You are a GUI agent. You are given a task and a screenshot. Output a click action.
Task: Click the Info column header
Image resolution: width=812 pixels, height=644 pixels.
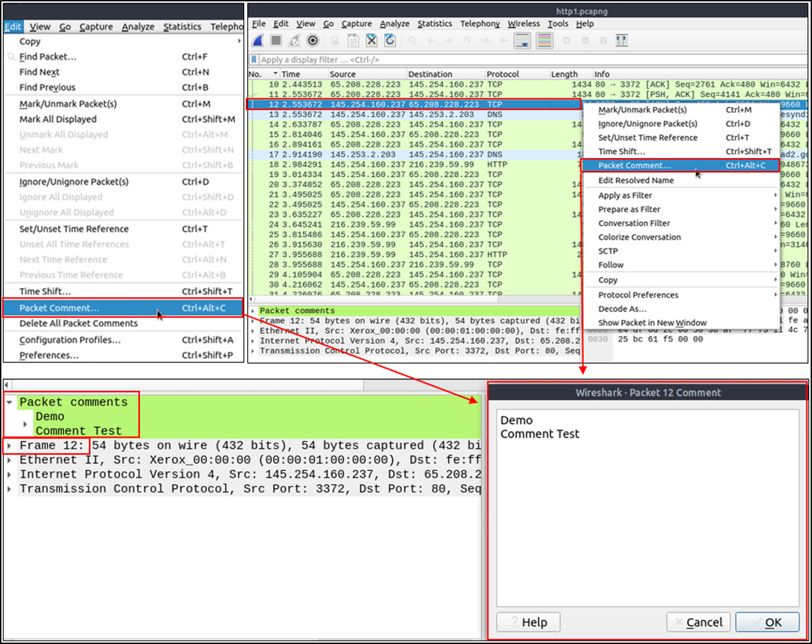700,74
